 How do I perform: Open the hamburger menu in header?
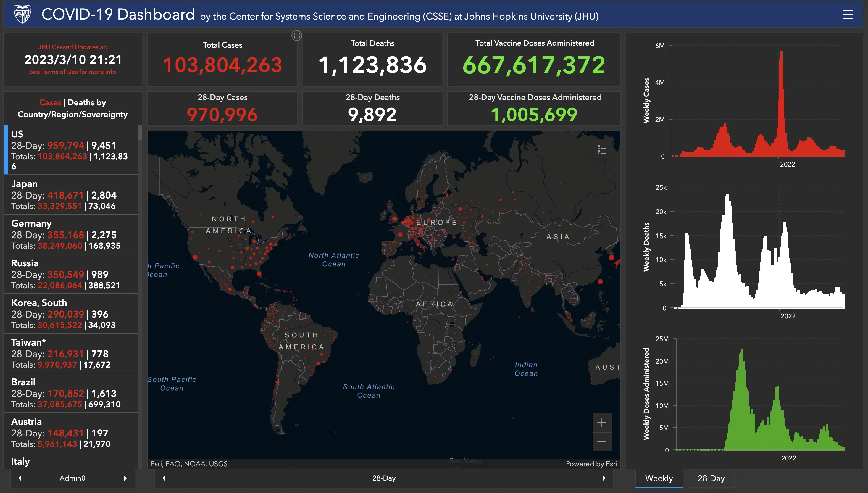click(847, 14)
